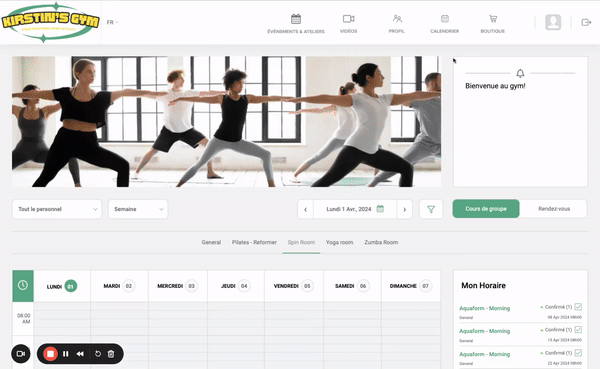Image resolution: width=600 pixels, height=369 pixels.
Task: Open the FR language dropdown
Action: coord(112,22)
